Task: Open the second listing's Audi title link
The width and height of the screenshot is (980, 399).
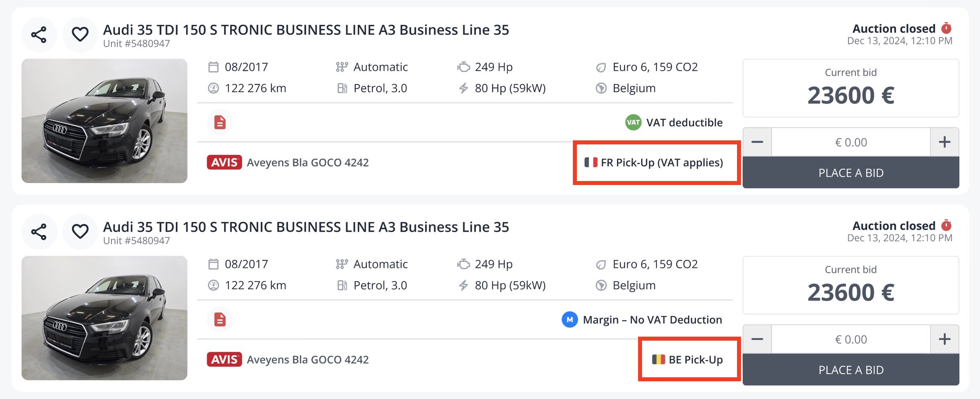Action: pos(306,227)
